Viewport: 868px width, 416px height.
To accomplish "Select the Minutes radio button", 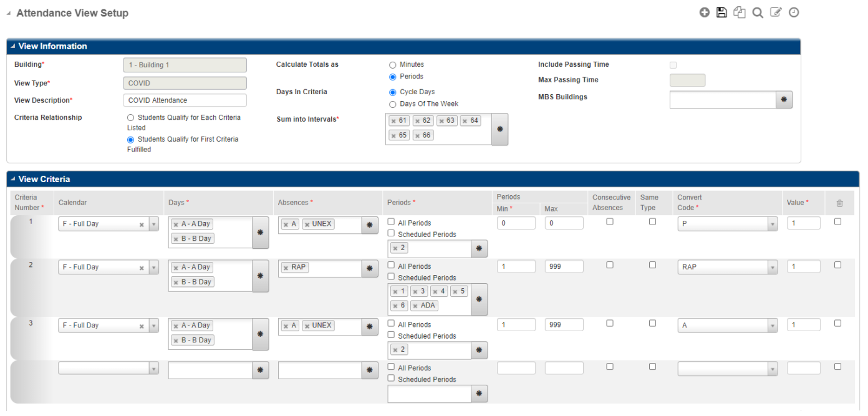I will [392, 64].
